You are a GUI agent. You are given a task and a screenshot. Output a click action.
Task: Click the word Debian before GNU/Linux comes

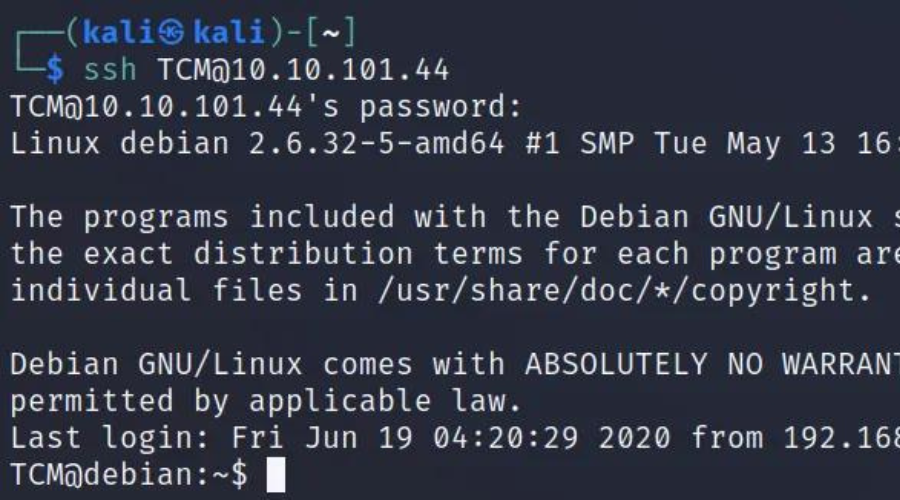tap(64, 364)
